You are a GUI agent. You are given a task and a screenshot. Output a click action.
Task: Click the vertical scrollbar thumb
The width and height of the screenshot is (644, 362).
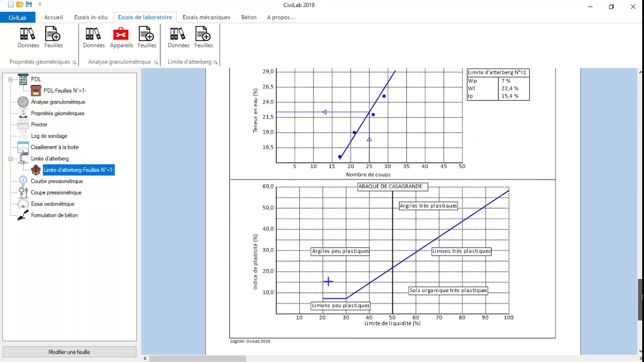(x=640, y=300)
